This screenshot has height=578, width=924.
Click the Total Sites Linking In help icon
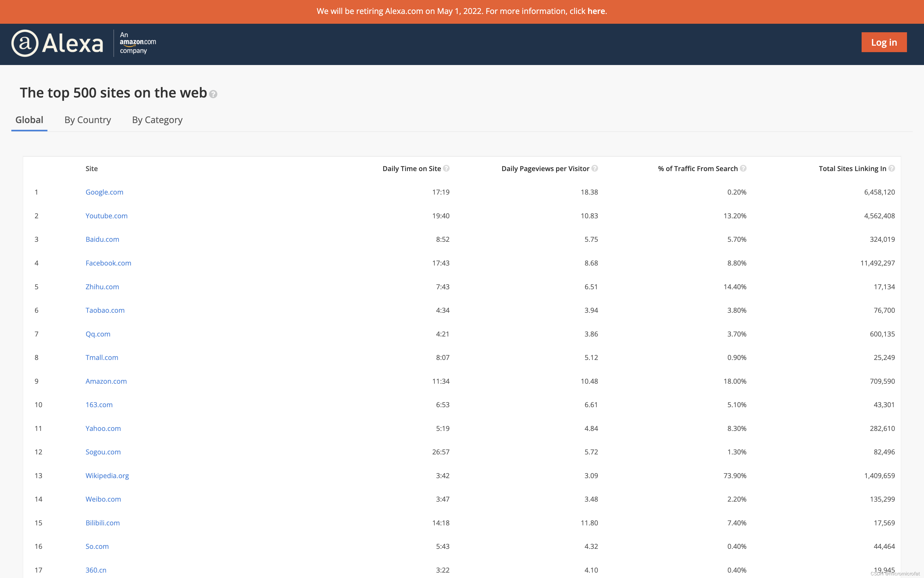(892, 168)
